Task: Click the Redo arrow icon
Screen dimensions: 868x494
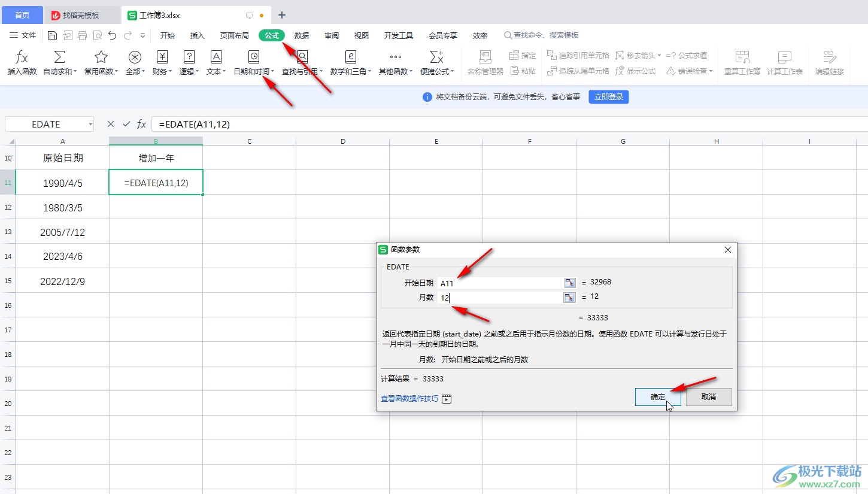Action: coord(128,36)
